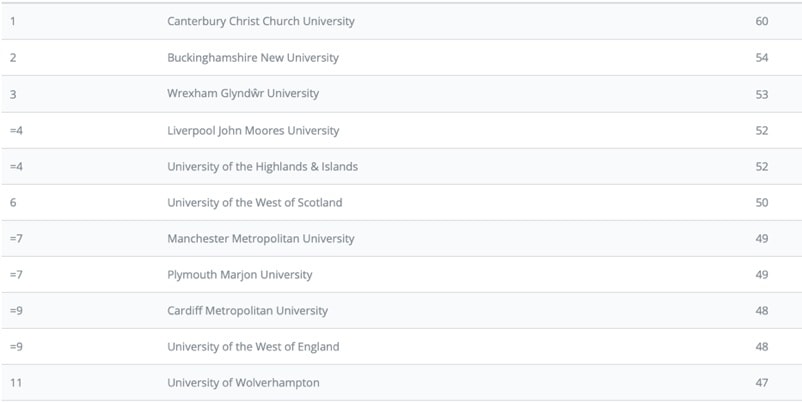Click Cardiff Metropolitan University name
The height and width of the screenshot is (402, 802).
(247, 311)
